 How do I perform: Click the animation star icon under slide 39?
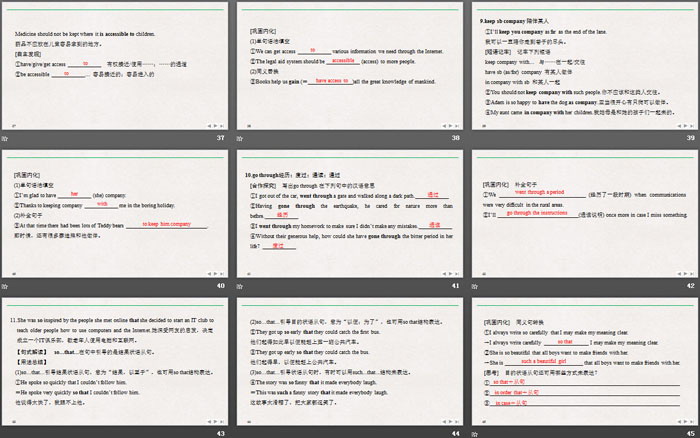pyautogui.click(x=472, y=139)
